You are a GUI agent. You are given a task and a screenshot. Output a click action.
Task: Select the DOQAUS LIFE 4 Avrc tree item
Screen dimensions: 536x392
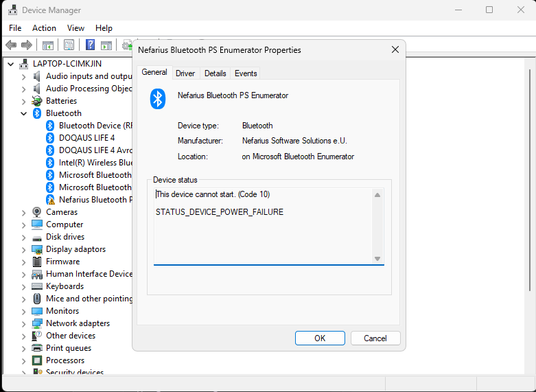click(95, 150)
